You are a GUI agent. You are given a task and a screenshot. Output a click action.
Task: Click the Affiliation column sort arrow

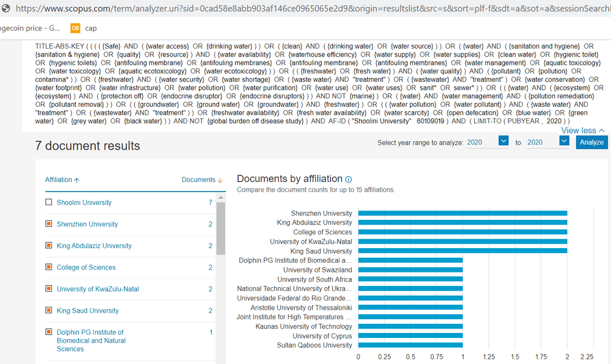point(77,180)
